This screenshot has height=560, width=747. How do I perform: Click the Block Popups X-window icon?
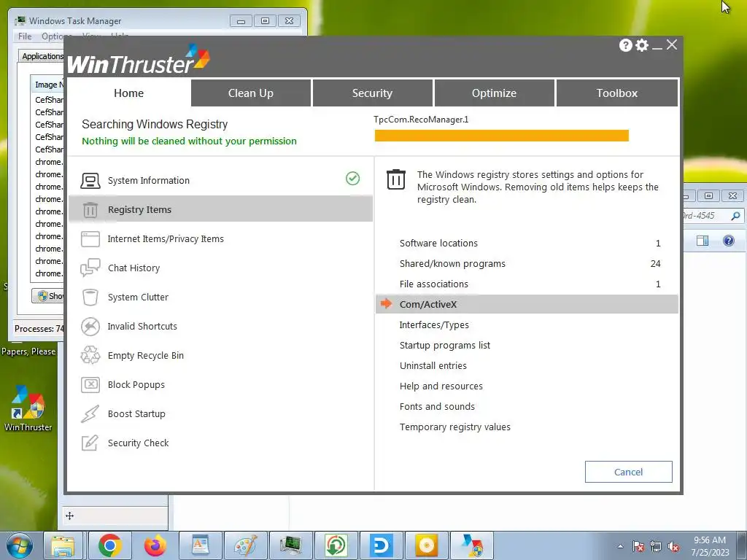coord(90,385)
